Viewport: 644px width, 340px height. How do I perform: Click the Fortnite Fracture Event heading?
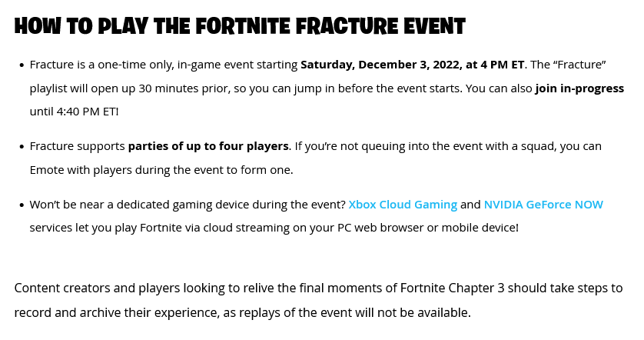(240, 26)
